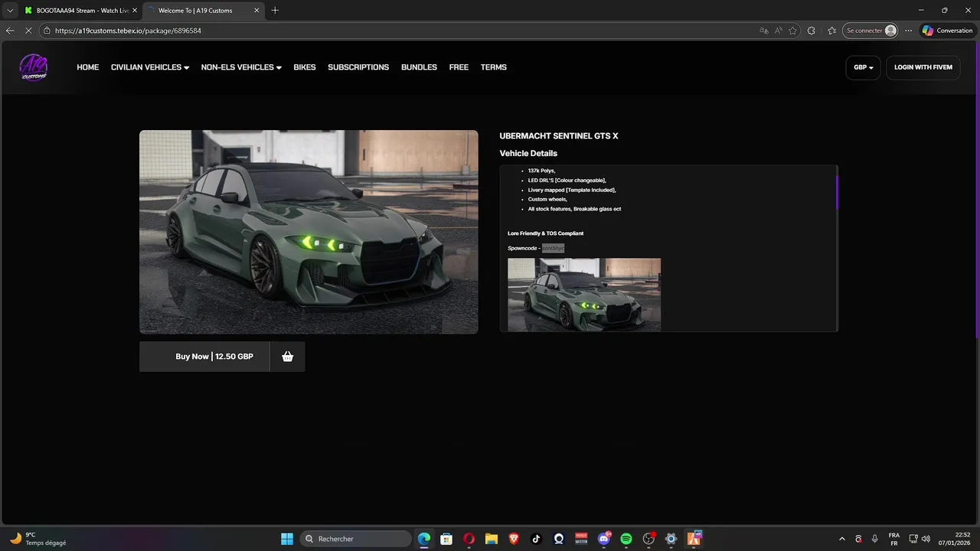Click the highlighted spawncode text

tap(553, 248)
